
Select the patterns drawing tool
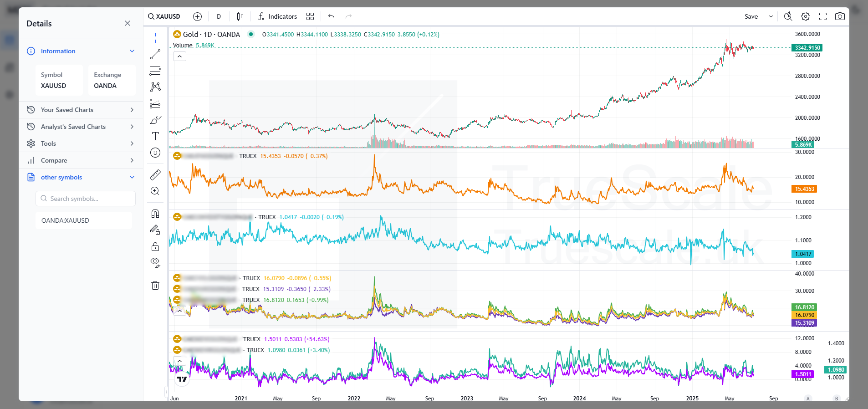pos(155,87)
